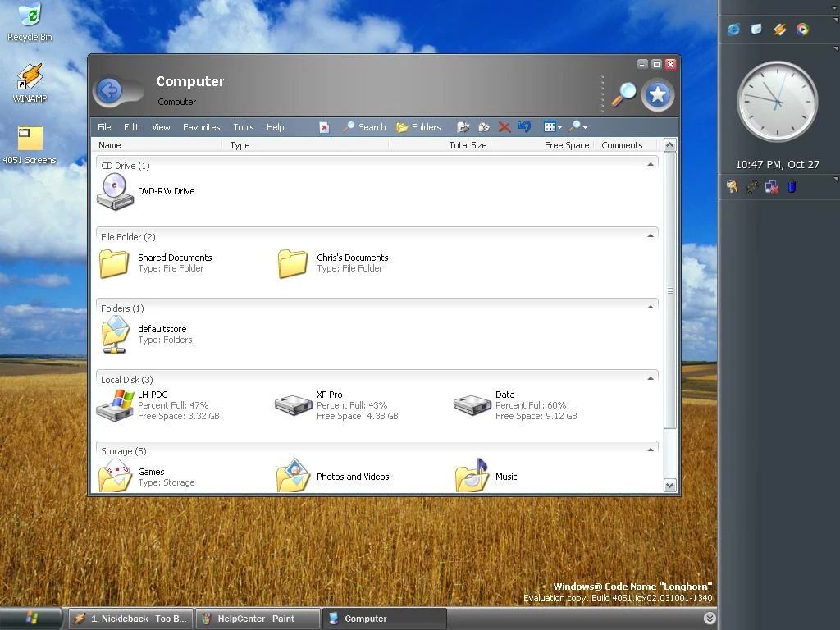
Task: Click the battery indicator in the sidebar tray
Action: coord(792,187)
